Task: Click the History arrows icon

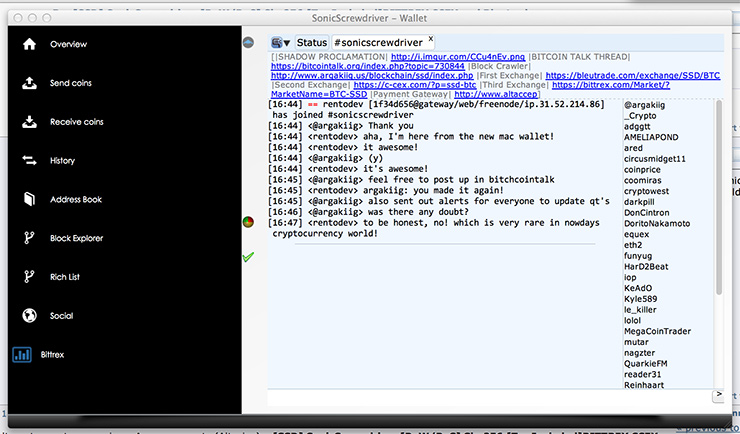Action: (x=29, y=161)
